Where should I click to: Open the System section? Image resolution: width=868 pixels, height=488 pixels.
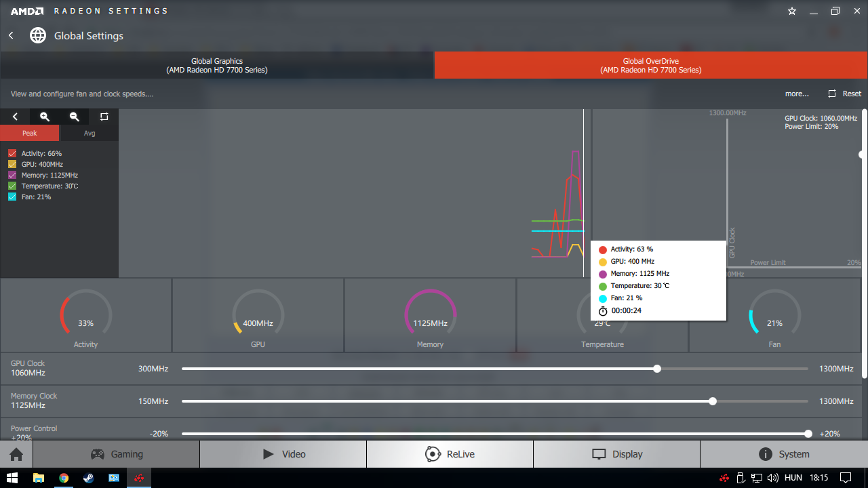(x=784, y=454)
